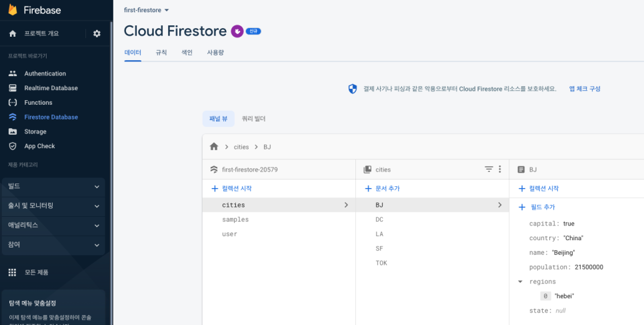Open 모든 제품 grid icon
The image size is (644, 325).
point(12,272)
